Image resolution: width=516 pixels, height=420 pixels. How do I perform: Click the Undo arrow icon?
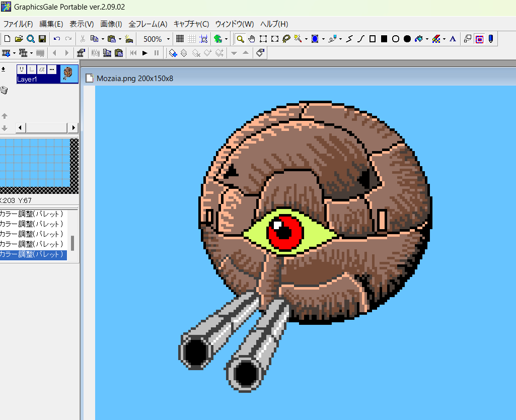coord(56,39)
